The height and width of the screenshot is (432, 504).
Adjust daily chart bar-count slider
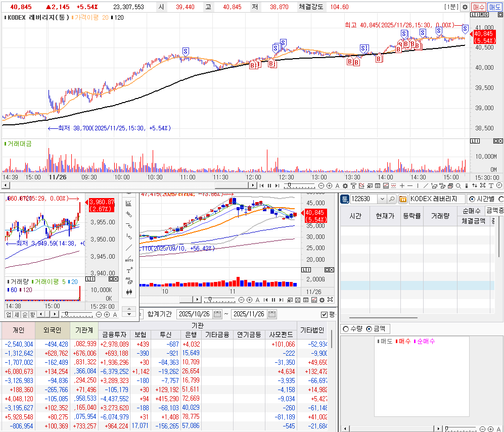coord(210,299)
